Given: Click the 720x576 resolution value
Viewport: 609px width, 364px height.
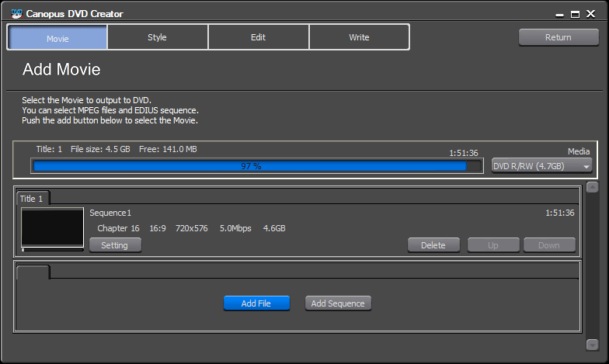Looking at the screenshot, I should [191, 228].
